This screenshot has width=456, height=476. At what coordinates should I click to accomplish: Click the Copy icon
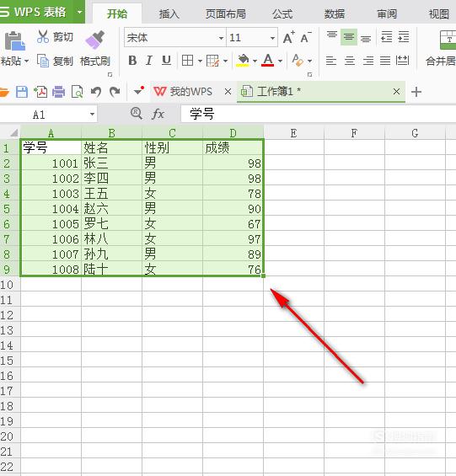point(42,61)
